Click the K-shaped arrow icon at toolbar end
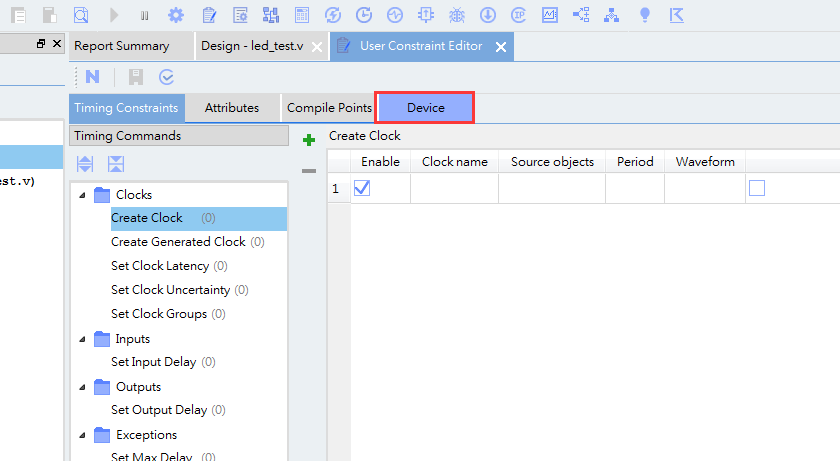840x461 pixels. click(x=677, y=15)
